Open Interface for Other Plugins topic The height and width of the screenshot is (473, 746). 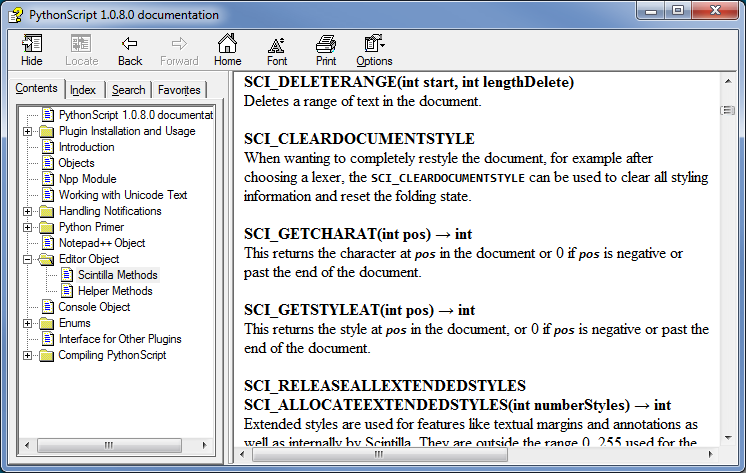[x=120, y=339]
